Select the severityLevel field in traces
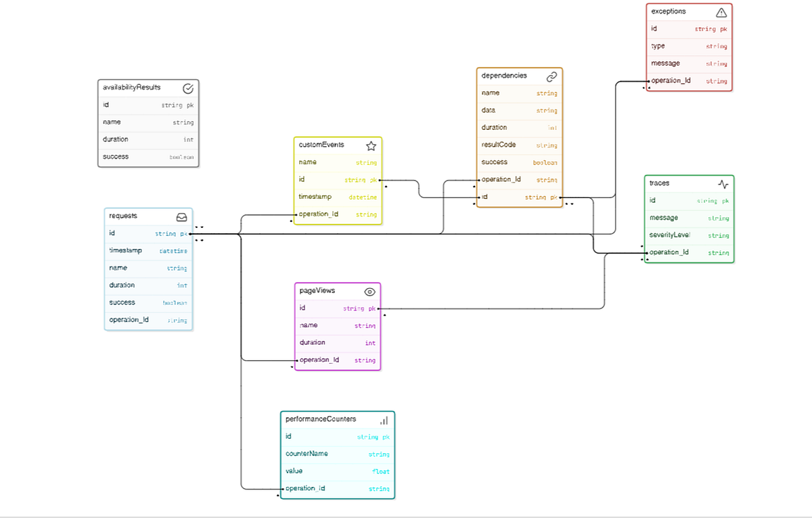 click(688, 235)
